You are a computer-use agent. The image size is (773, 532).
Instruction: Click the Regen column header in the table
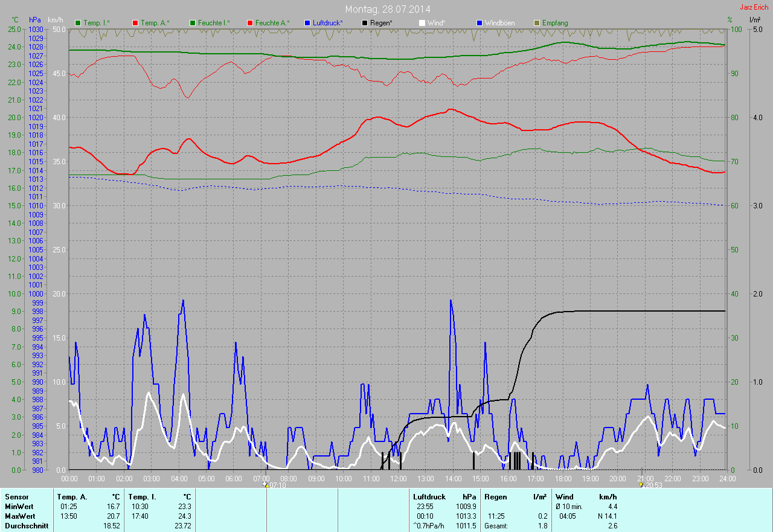click(495, 497)
